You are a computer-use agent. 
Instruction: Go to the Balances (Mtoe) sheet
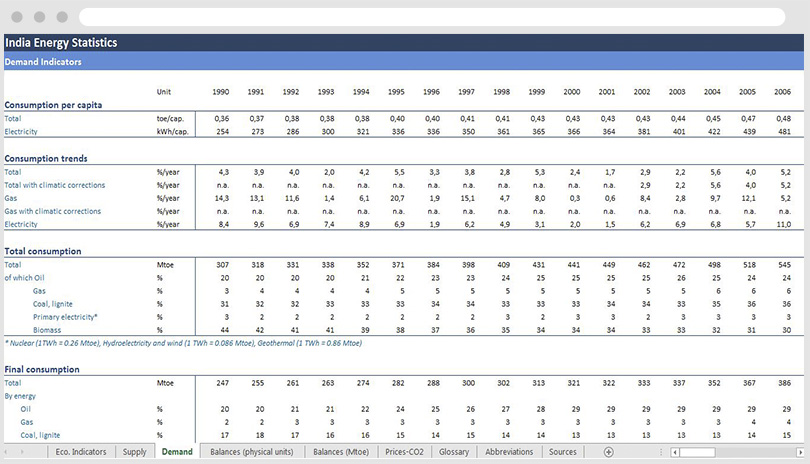point(342,452)
